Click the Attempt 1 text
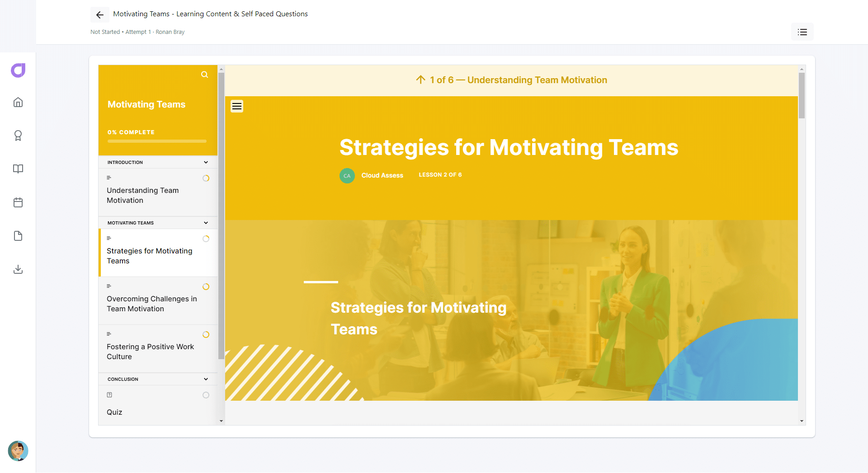 [138, 32]
